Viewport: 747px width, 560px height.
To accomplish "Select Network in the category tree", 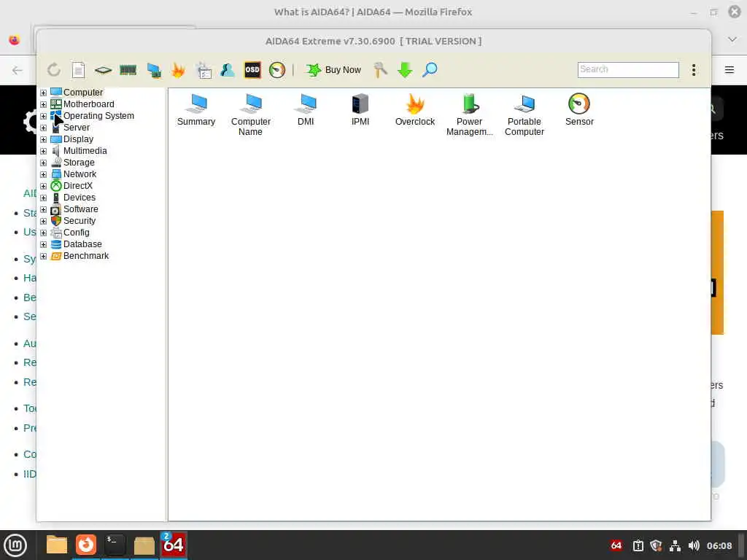I will click(x=80, y=174).
